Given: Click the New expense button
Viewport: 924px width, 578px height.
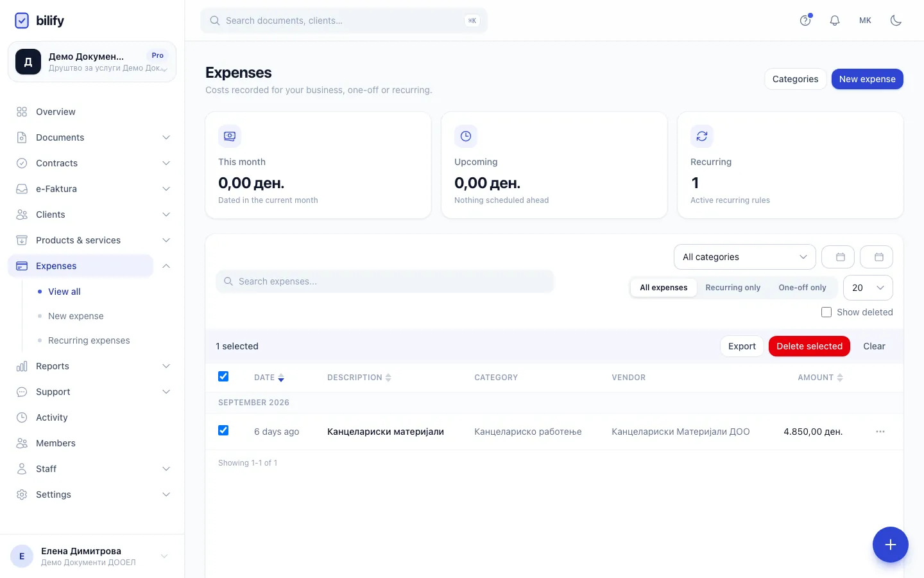Looking at the screenshot, I should pos(867,79).
